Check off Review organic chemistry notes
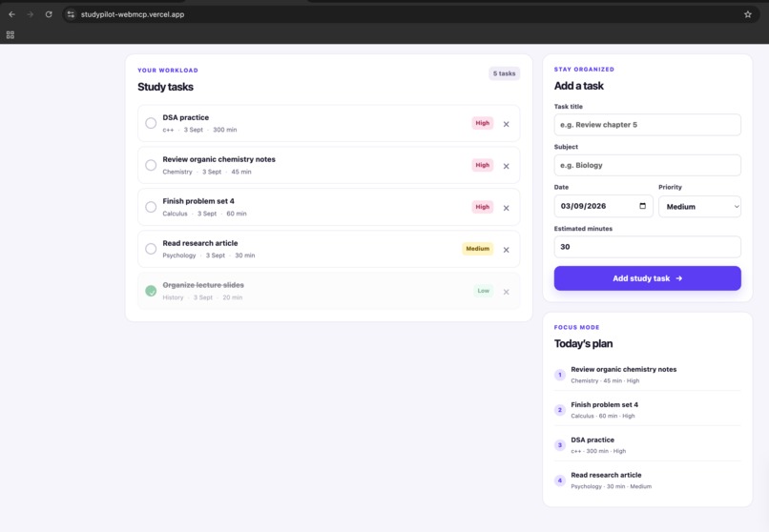 (x=151, y=165)
